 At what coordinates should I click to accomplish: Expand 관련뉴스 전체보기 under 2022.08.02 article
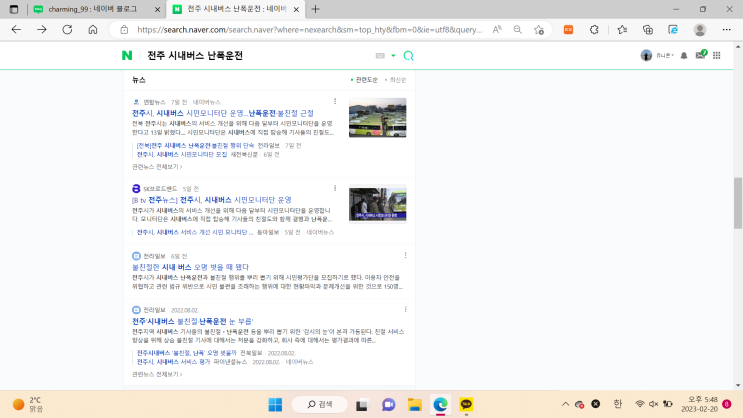(157, 374)
